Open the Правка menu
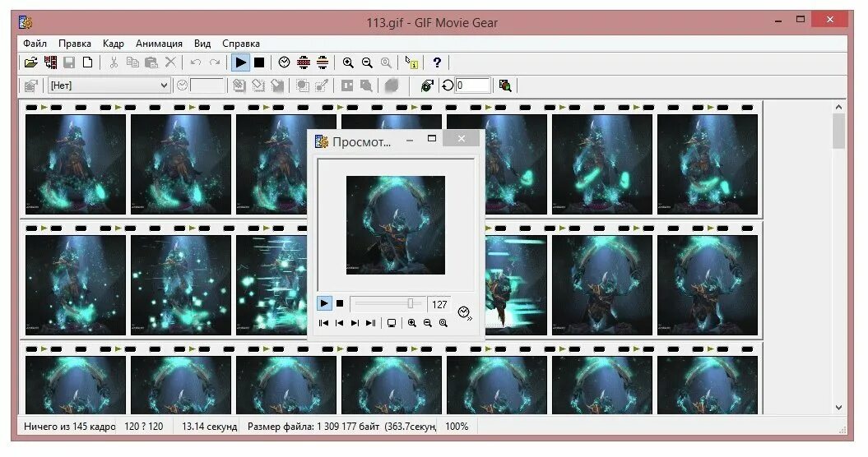 [75, 44]
